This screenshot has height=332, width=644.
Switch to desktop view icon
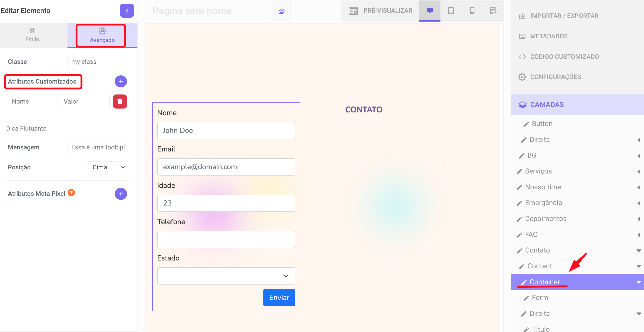point(430,11)
